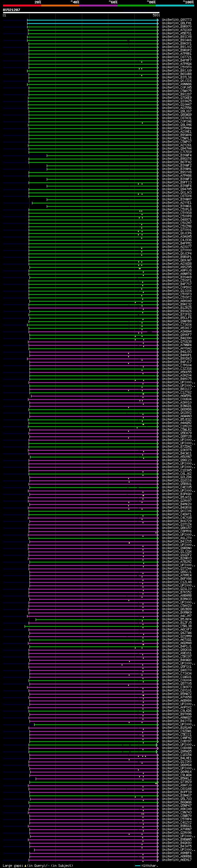This screenshot has width=197, height=868.
Task: Click the Large gaps legend text
Action: tap(38, 866)
